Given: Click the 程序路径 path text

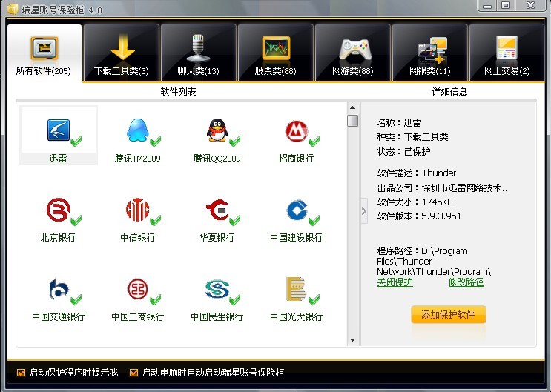Looking at the screenshot, I should click(434, 261).
